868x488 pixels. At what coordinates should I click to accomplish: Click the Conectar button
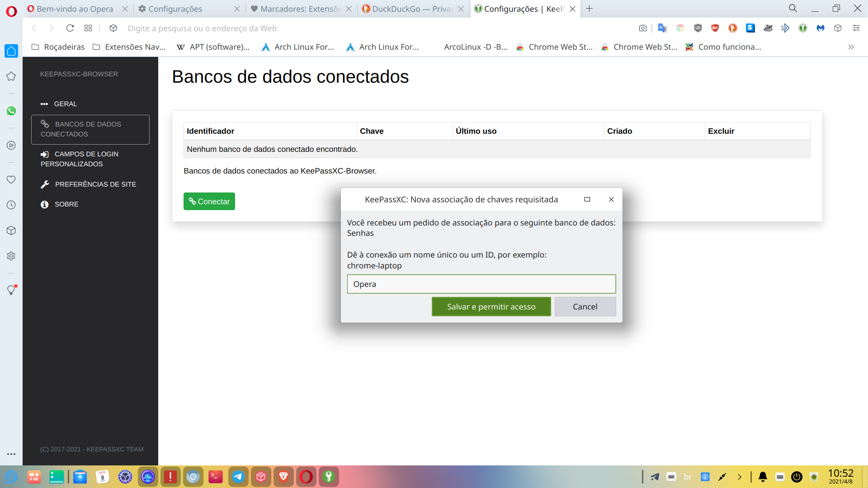coord(209,201)
